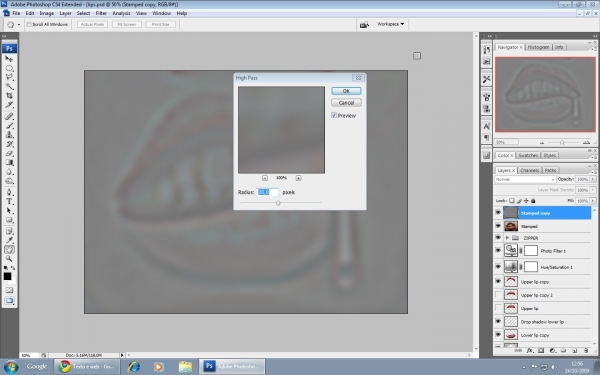Select the Type tool
The width and height of the screenshot is (600, 375).
click(10, 202)
